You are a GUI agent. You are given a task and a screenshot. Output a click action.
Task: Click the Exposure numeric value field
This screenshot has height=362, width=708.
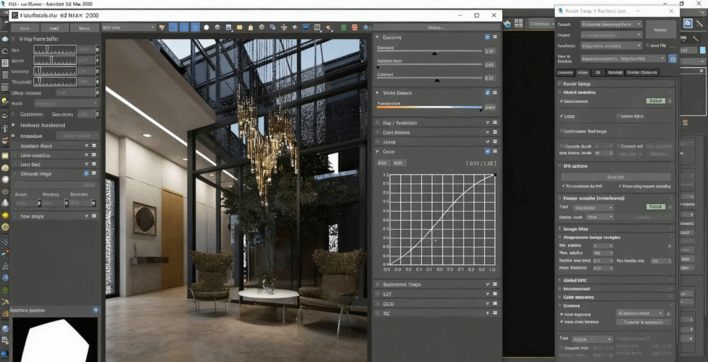point(490,51)
